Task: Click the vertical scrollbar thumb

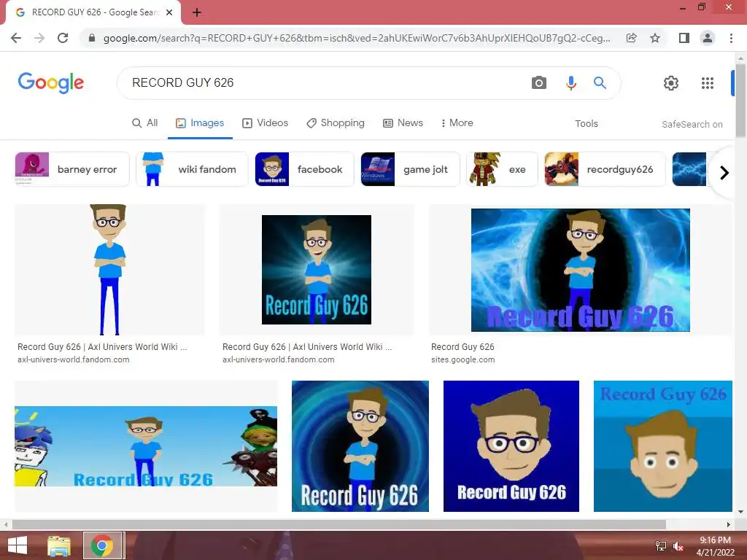Action: coord(740,100)
